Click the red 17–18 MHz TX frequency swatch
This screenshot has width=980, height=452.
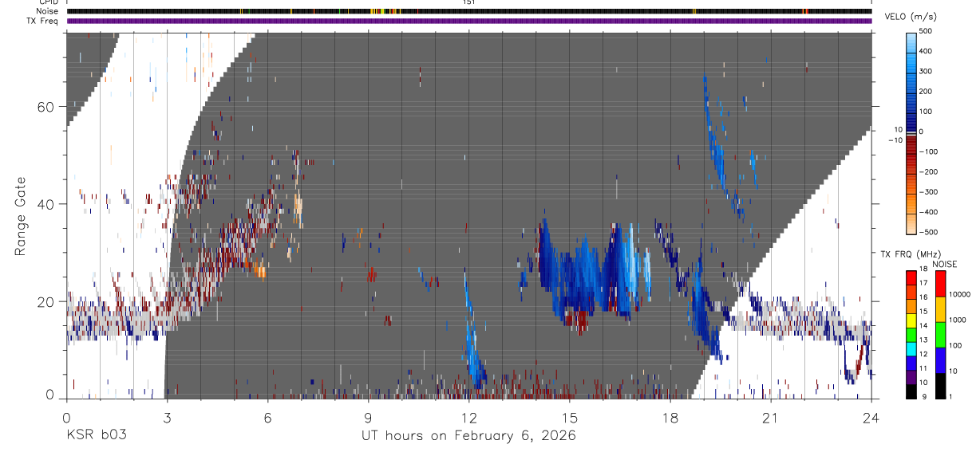(911, 278)
